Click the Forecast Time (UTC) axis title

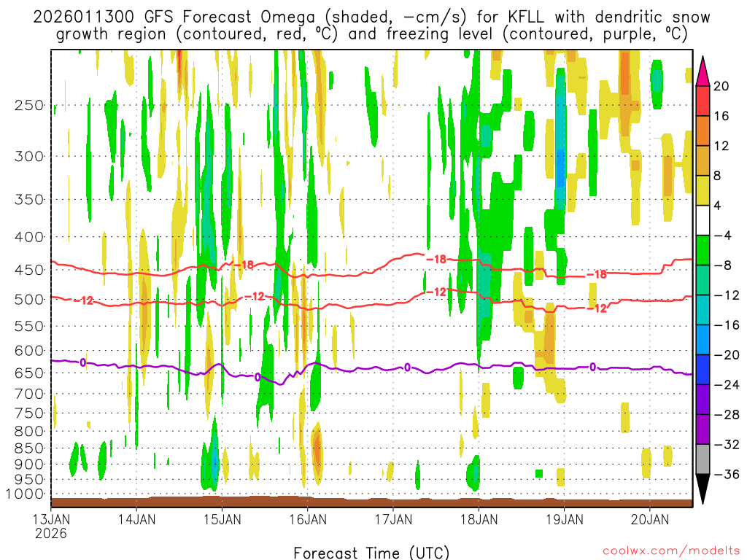[x=371, y=553]
